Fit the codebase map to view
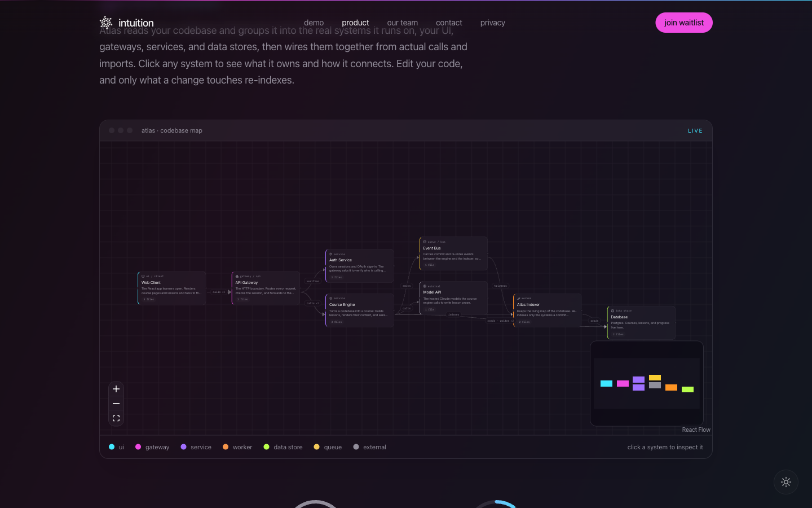Screen dimensions: 812x508 click(116, 418)
